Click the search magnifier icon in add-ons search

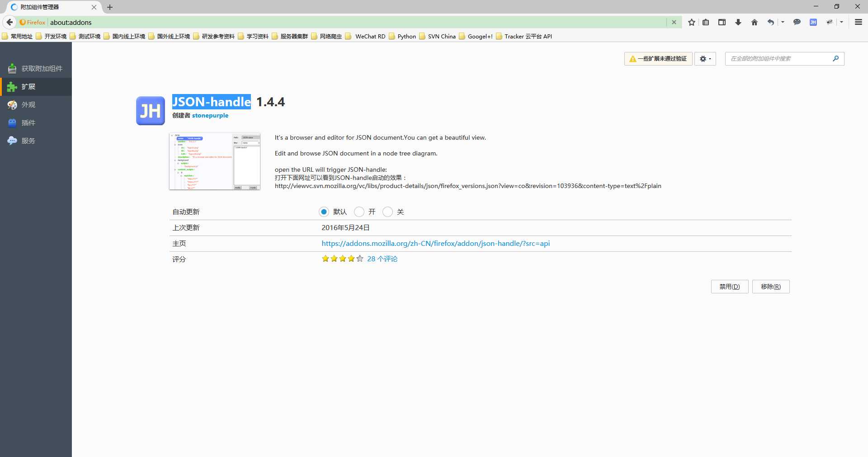pyautogui.click(x=835, y=58)
